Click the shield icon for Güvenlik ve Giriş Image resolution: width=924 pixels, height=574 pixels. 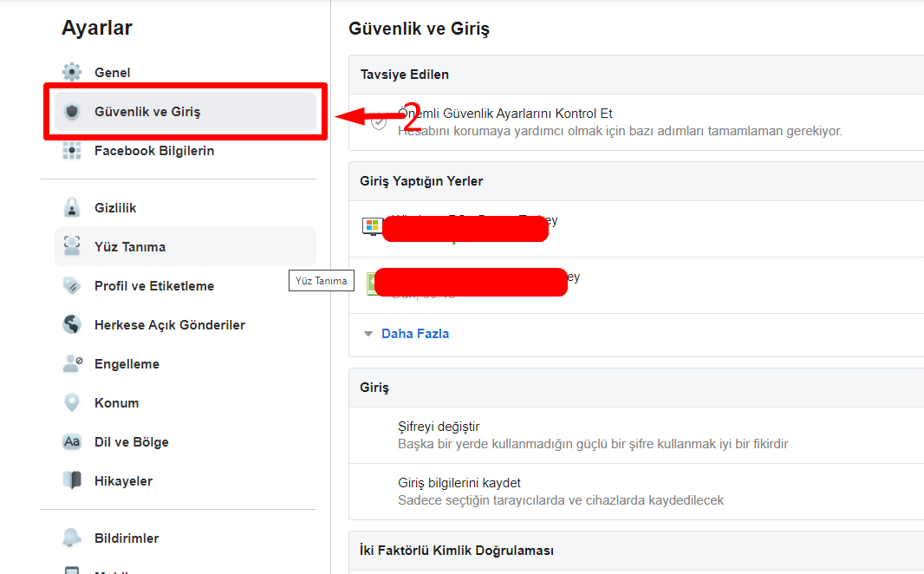coord(72,112)
